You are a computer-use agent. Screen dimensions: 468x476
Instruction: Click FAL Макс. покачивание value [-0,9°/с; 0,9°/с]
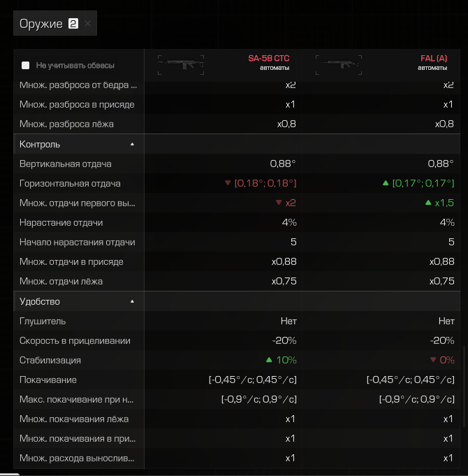[417, 400]
